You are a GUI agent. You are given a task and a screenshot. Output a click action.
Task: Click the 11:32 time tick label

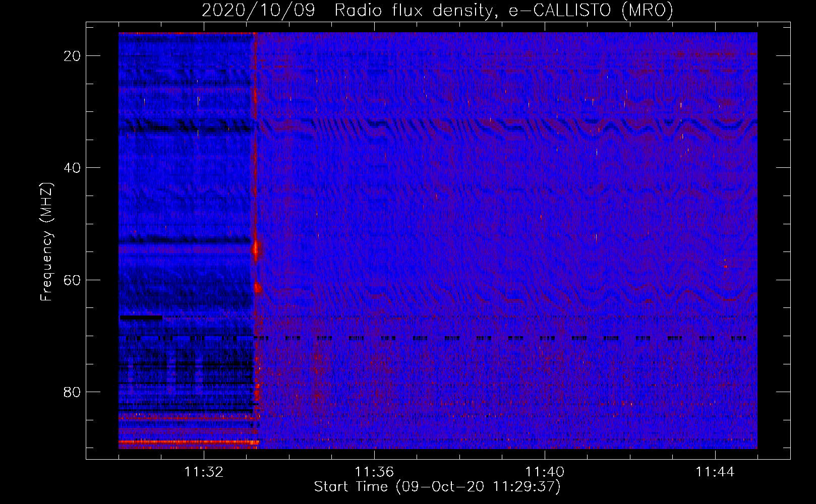[x=204, y=472]
